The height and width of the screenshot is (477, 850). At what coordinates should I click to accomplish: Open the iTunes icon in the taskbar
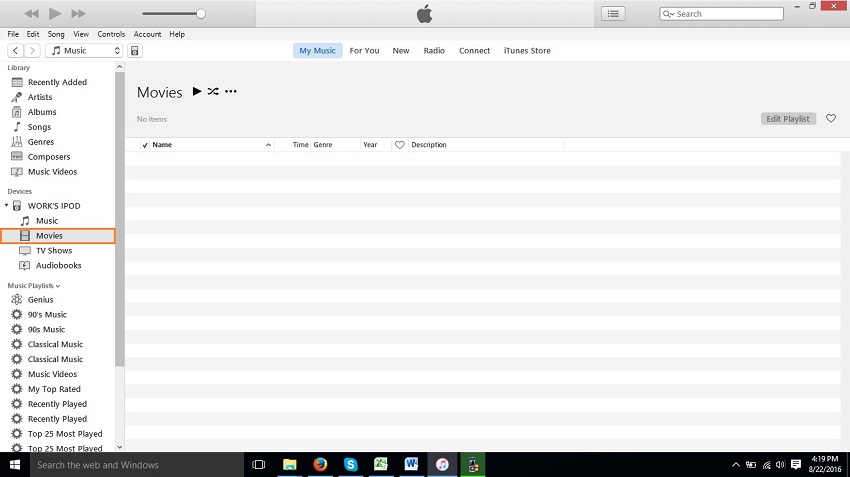coord(441,465)
